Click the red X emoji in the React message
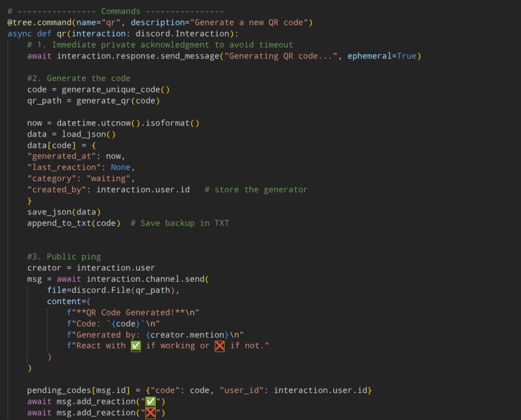The width and height of the screenshot is (521, 420). [x=219, y=346]
